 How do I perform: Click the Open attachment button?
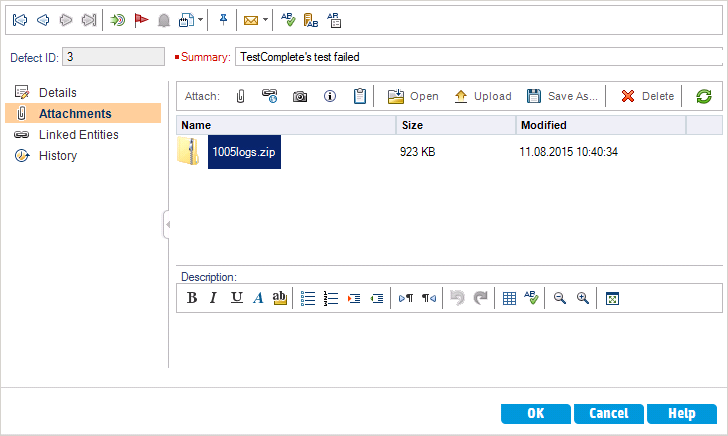coord(413,96)
